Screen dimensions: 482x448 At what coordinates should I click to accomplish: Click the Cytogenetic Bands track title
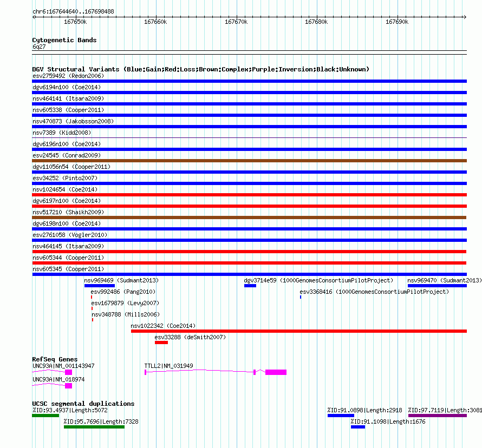(64, 40)
